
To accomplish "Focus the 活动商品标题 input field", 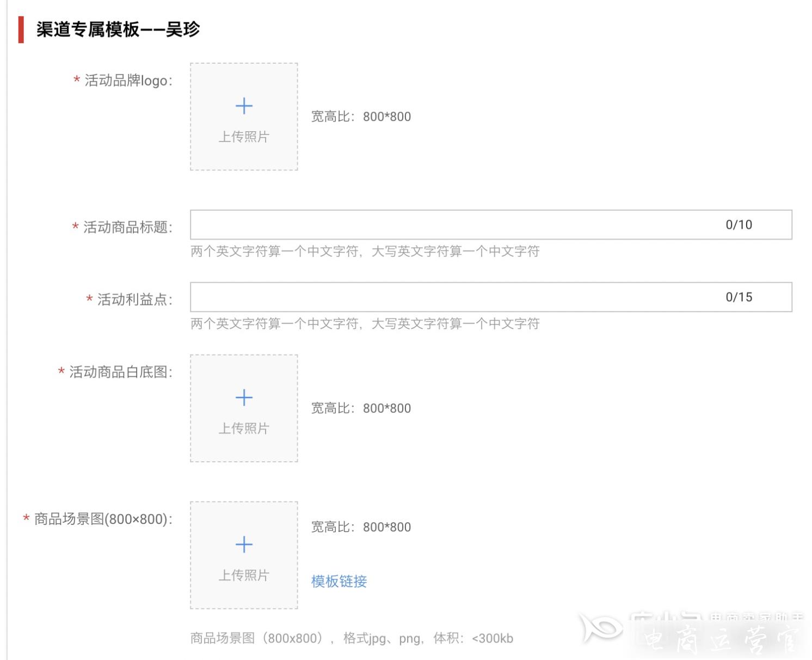I will click(491, 224).
